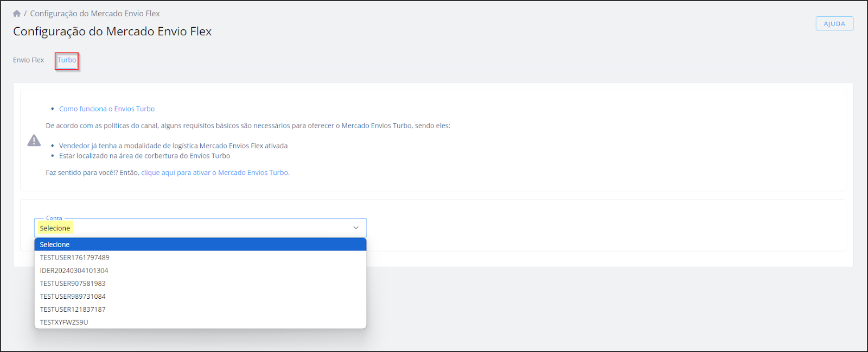
Task: Open the AJUDA help button
Action: tap(834, 24)
